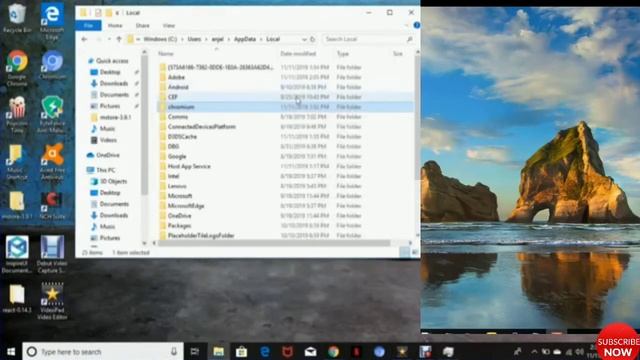The image size is (640, 360).
Task: Open the Chromium desktop shortcut
Action: click(x=52, y=64)
